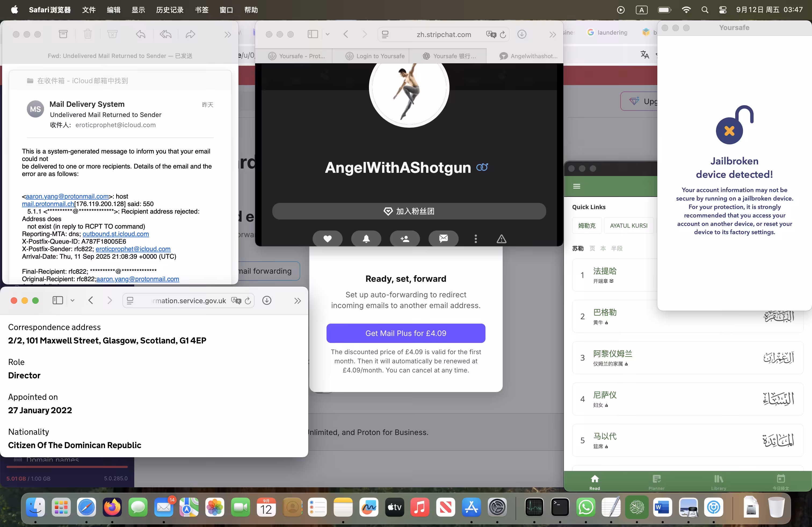Open surah 5 马以代
This screenshot has height=527, width=812.
coord(687,440)
